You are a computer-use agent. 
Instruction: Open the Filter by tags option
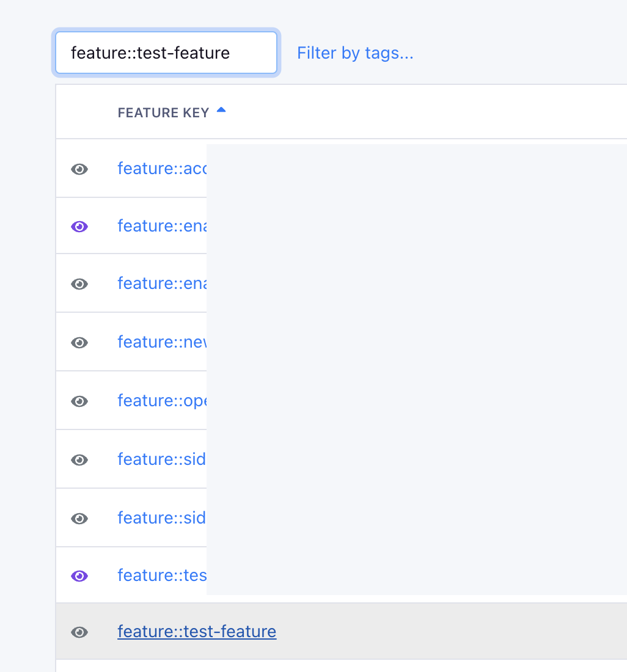coord(354,53)
